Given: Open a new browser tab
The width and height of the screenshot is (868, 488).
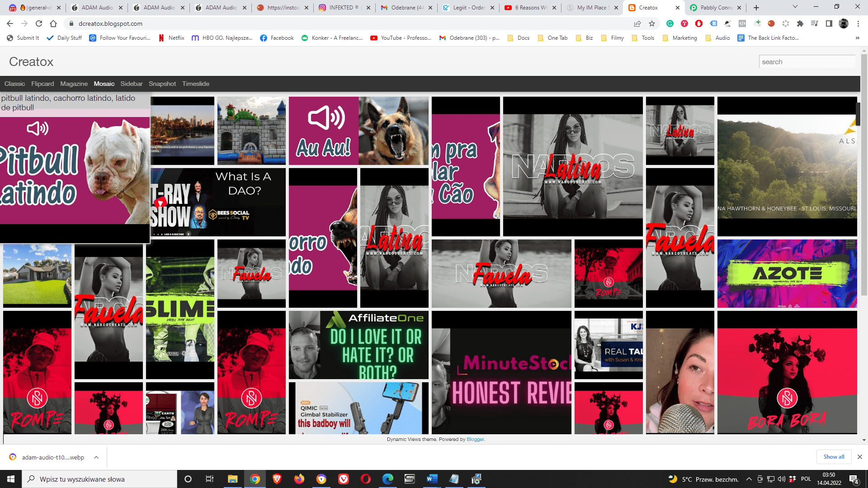Looking at the screenshot, I should click(756, 8).
